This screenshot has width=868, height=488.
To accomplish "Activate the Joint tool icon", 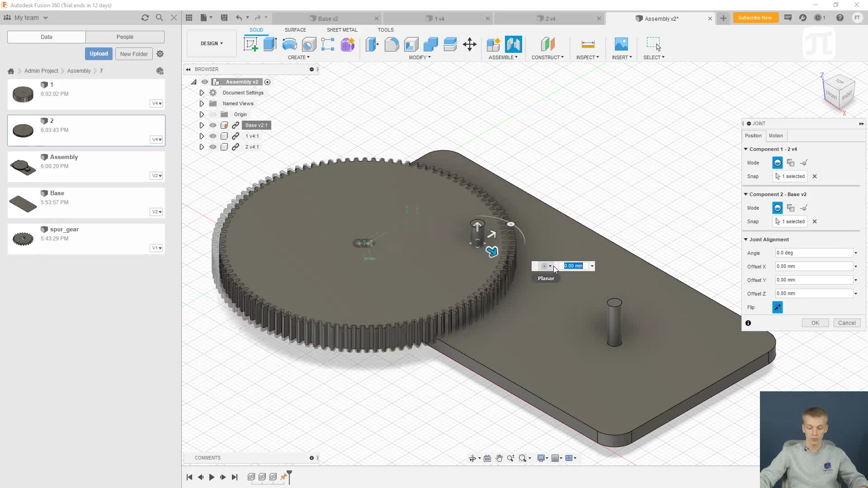I will 513,44.
